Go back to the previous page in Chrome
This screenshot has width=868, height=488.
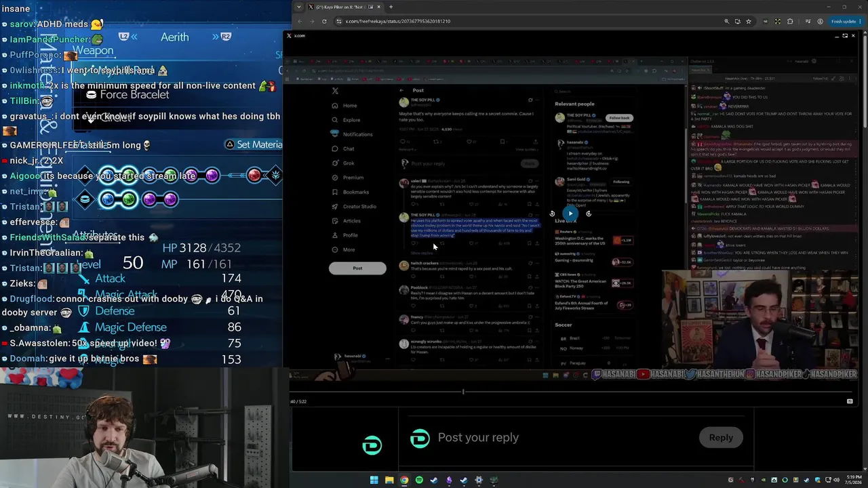[x=300, y=21]
